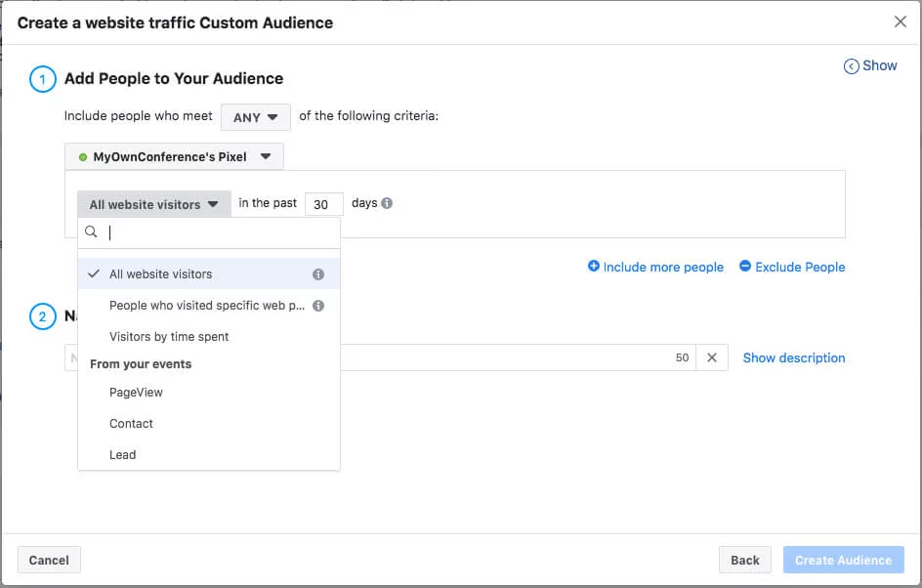The image size is (922, 588).
Task: Click the days number input showing 30
Action: [x=323, y=203]
